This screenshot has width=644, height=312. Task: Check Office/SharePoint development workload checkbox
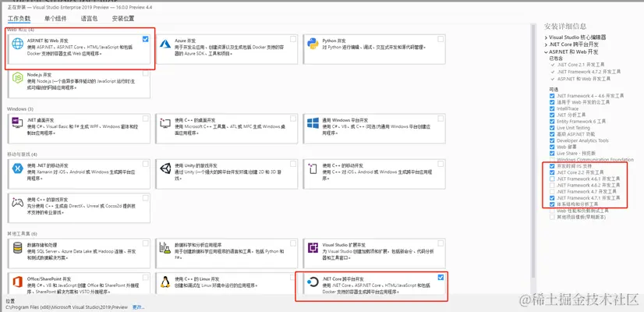tap(145, 278)
